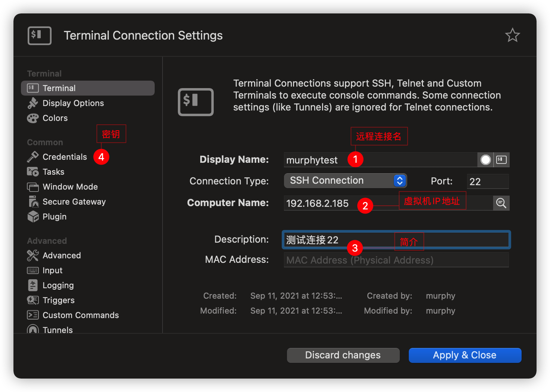The width and height of the screenshot is (550, 392).
Task: Click the magnifier search icon for Computer Name
Action: tap(501, 203)
